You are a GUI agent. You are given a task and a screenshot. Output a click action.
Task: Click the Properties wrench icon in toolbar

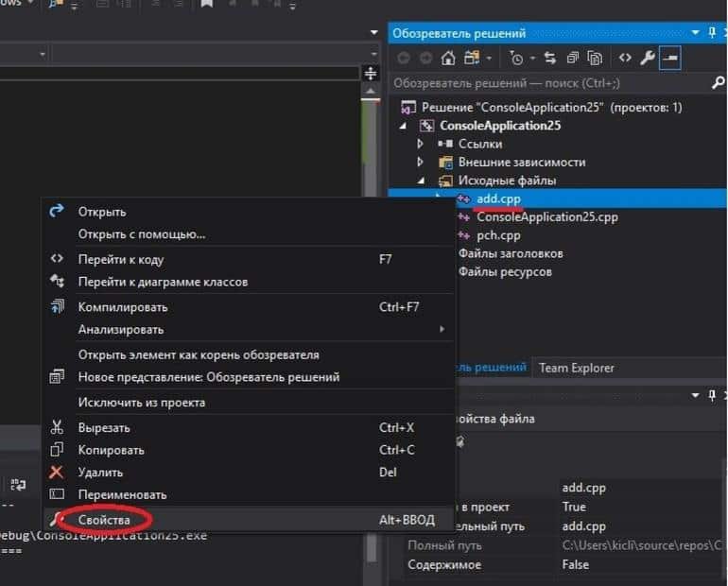point(648,58)
